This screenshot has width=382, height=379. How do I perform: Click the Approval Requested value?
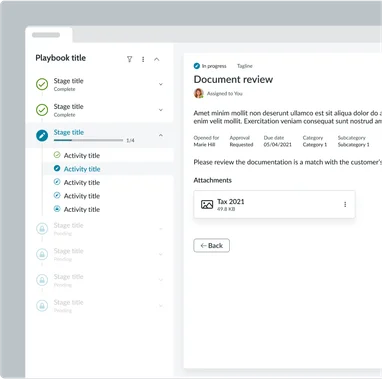coord(241,145)
